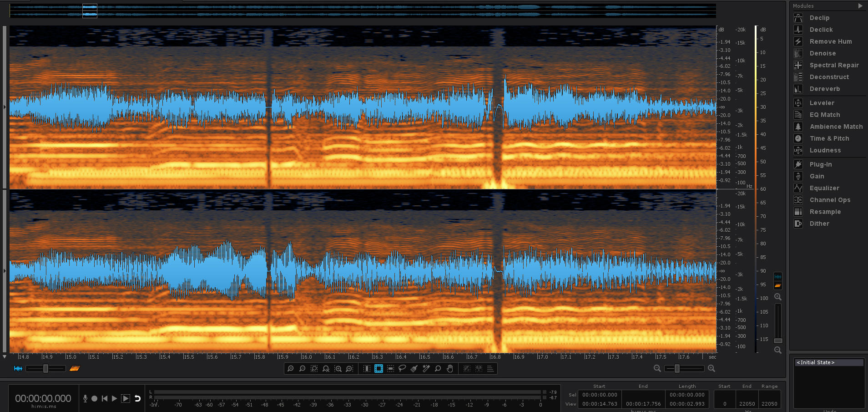Zoom to the current selection
868x412 pixels.
[314, 369]
